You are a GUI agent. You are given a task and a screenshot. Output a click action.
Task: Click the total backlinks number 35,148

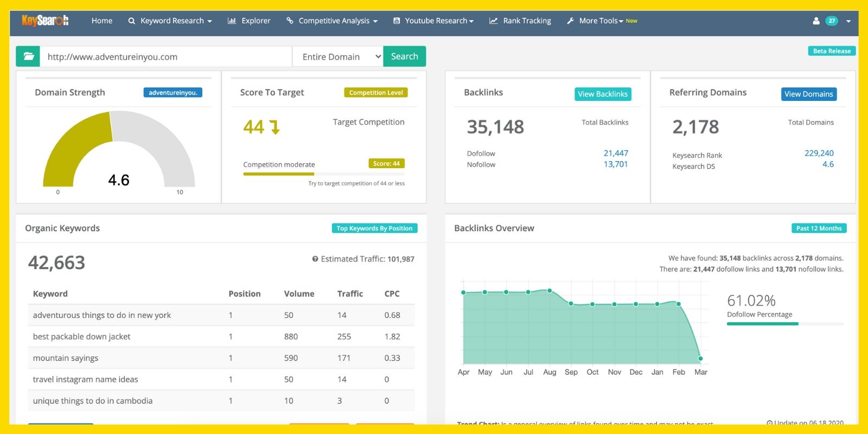coord(495,127)
